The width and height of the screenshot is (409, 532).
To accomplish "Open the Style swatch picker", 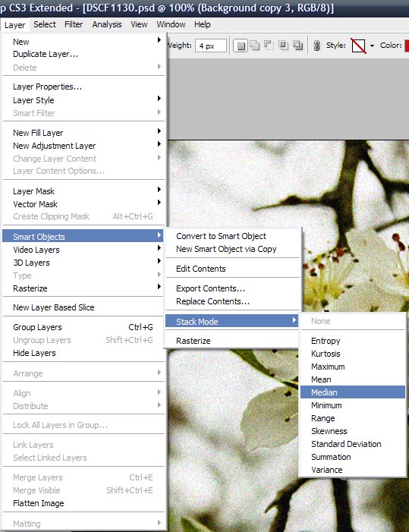I will [358, 46].
